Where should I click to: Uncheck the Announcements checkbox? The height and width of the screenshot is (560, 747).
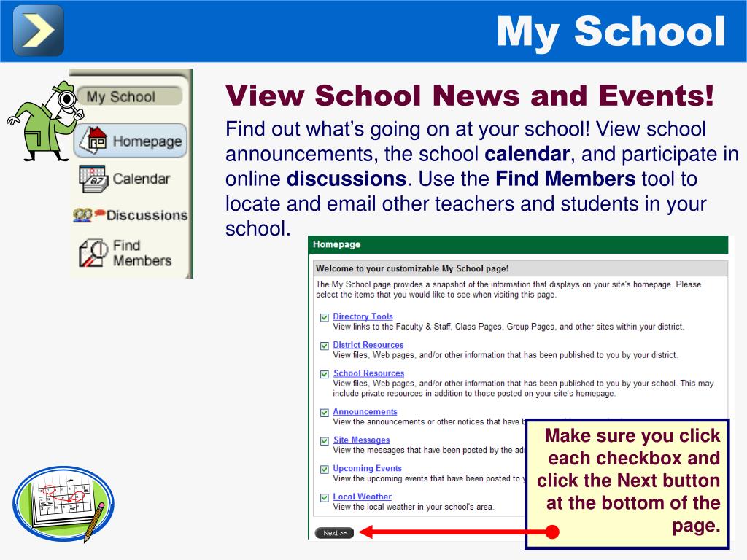point(325,413)
